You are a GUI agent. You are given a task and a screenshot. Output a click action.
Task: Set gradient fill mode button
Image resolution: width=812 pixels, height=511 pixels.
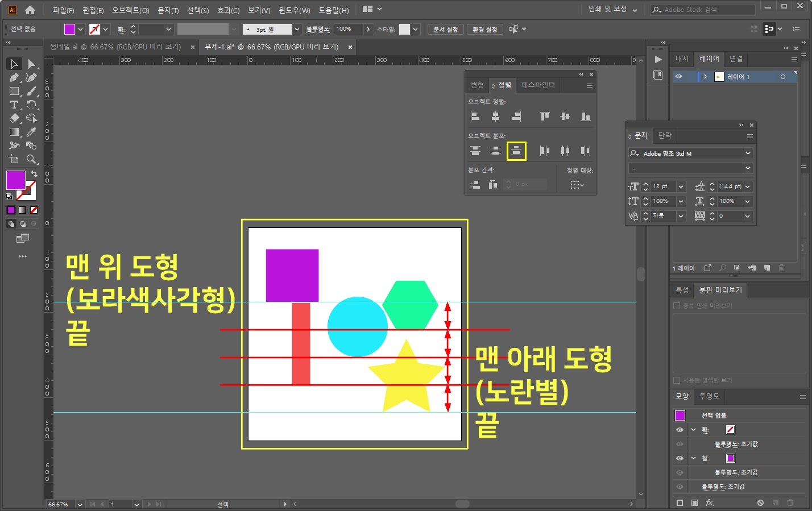(x=22, y=210)
